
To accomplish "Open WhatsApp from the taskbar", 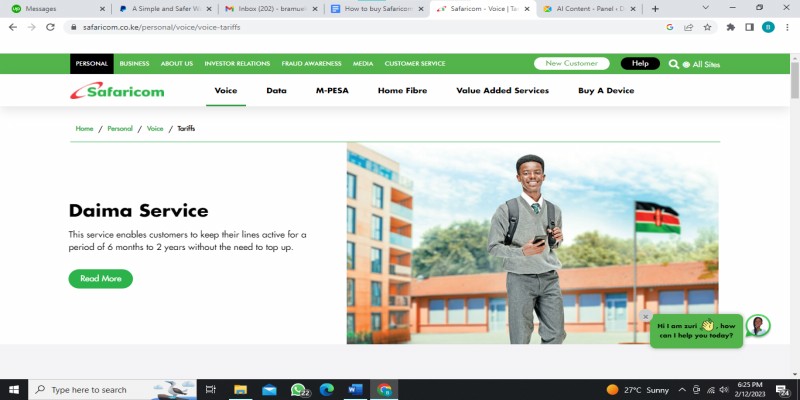I will click(299, 390).
